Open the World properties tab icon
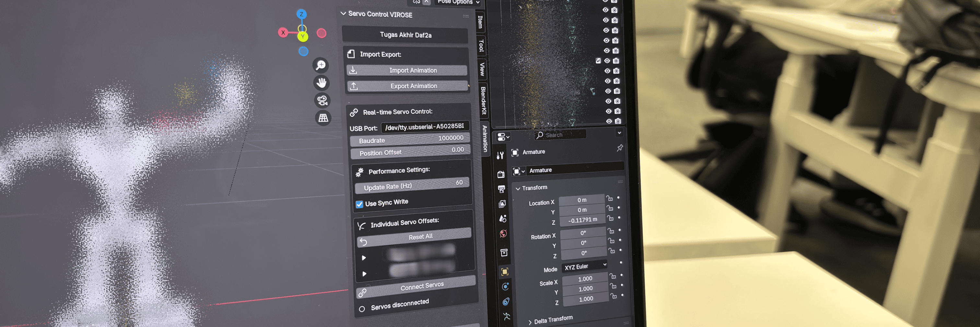Viewport: 980px width, 327px height. coord(503,233)
